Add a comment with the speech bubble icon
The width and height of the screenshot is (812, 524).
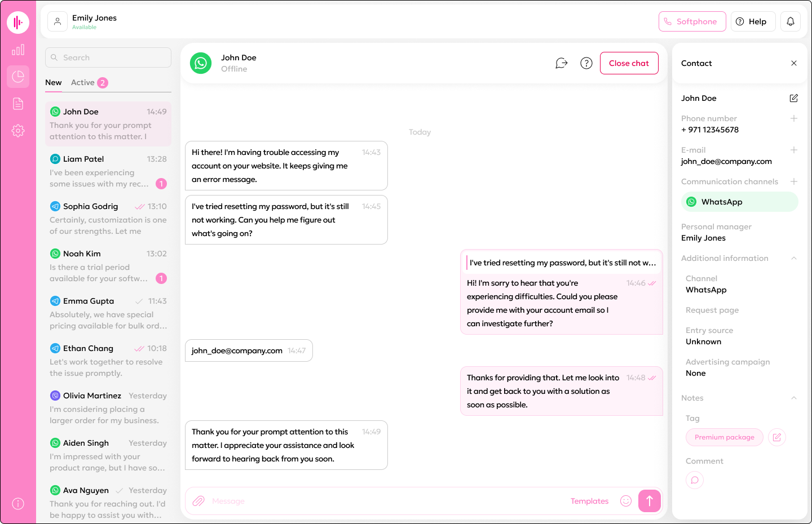tap(695, 480)
